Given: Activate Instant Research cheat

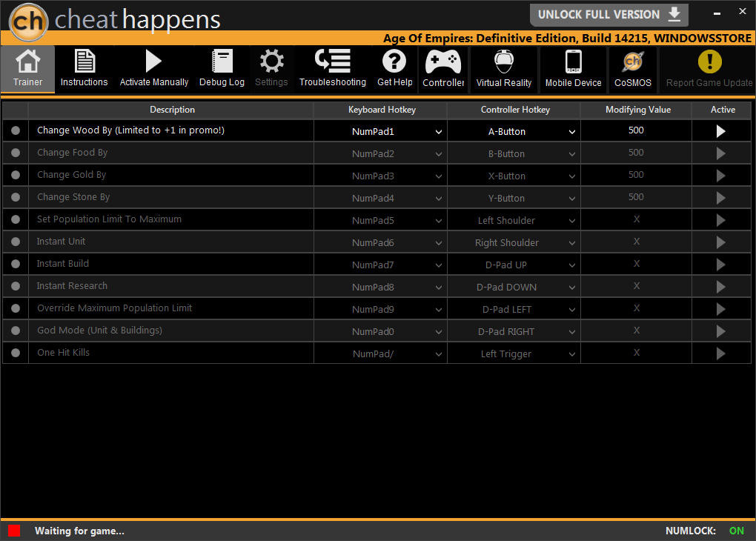Looking at the screenshot, I should (x=721, y=287).
